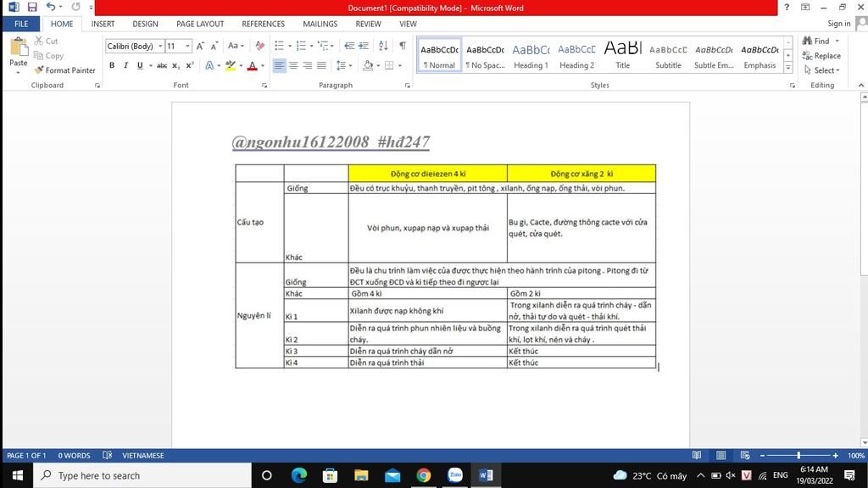Open the font size dropdown
Viewport: 868px width, 488px height.
pos(187,46)
